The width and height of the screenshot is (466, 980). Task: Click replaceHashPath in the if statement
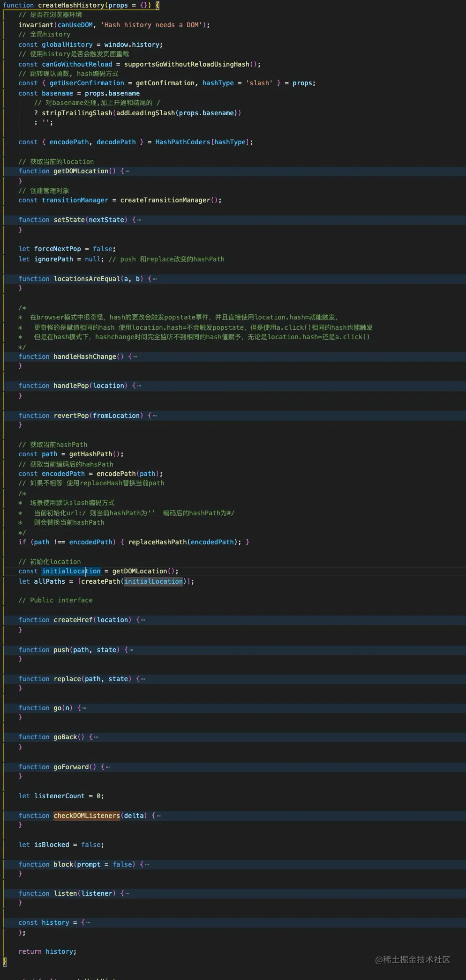tap(157, 542)
